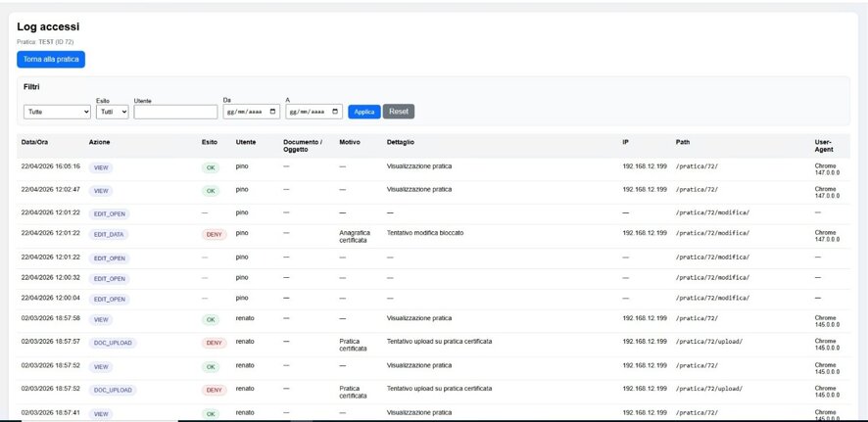Click DOC_UPLOAD badge in second 18:57:52 row
This screenshot has height=422, width=868.
(x=113, y=390)
